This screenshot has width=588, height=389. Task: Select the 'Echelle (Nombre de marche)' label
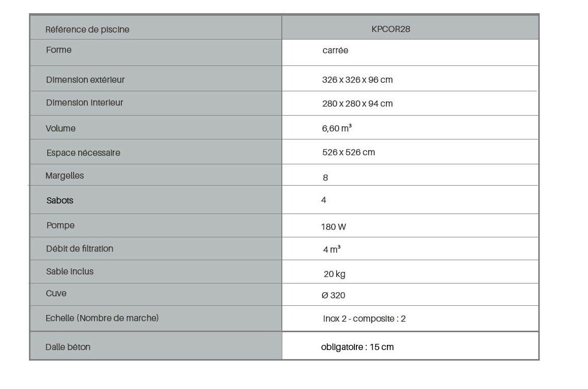click(102, 318)
